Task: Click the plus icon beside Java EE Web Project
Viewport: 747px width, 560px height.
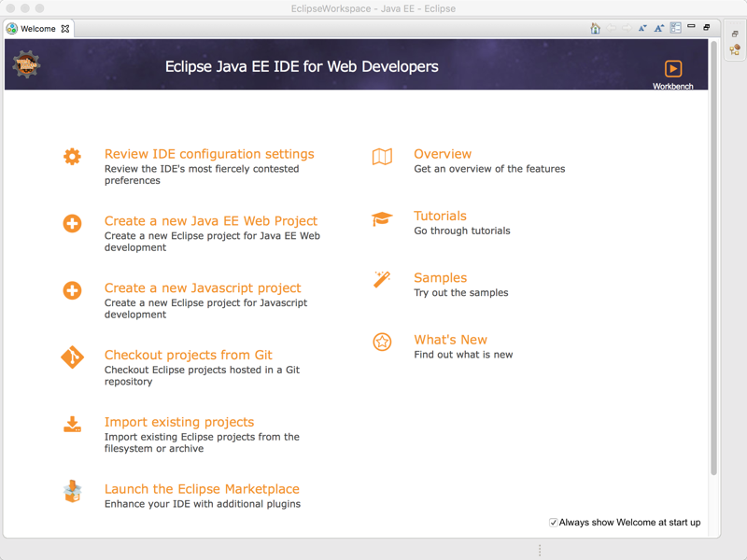Action: [73, 223]
